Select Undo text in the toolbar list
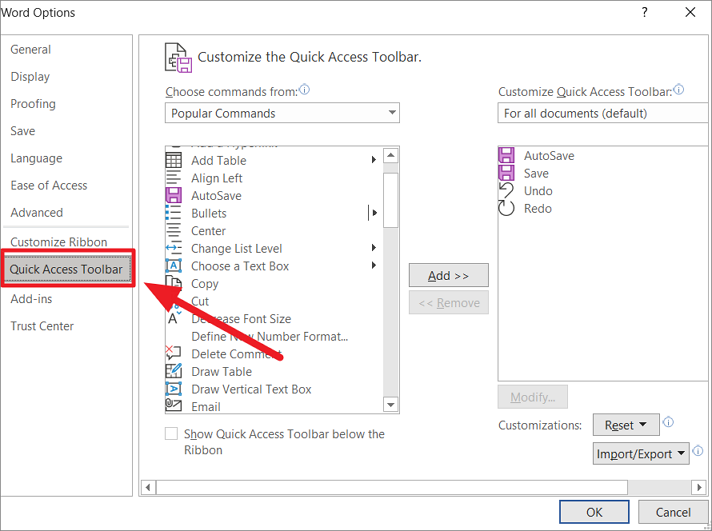 538,191
